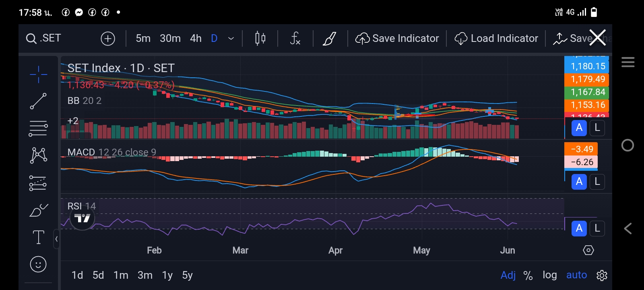Click the blue 1,180.15 price label
The height and width of the screenshot is (290, 644).
click(587, 66)
